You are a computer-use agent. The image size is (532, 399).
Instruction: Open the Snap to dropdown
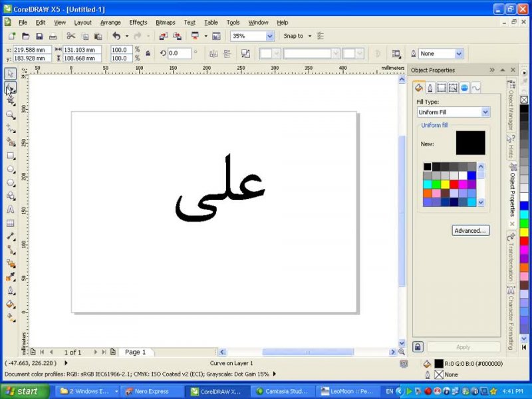click(x=310, y=36)
